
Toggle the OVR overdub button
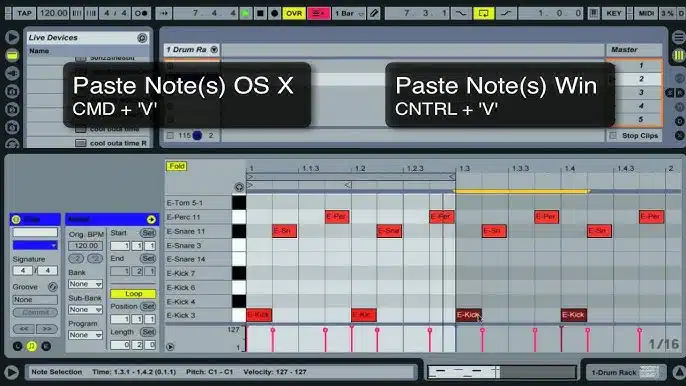click(294, 13)
